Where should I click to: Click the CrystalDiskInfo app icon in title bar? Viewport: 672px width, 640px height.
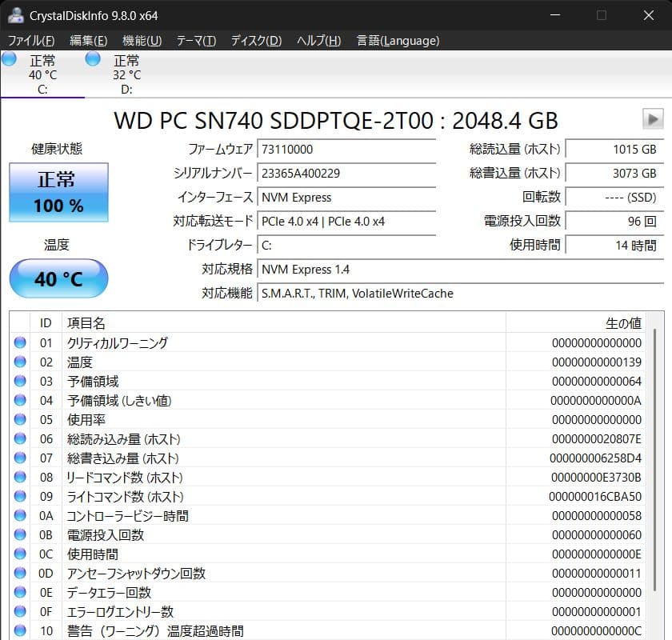click(x=16, y=15)
